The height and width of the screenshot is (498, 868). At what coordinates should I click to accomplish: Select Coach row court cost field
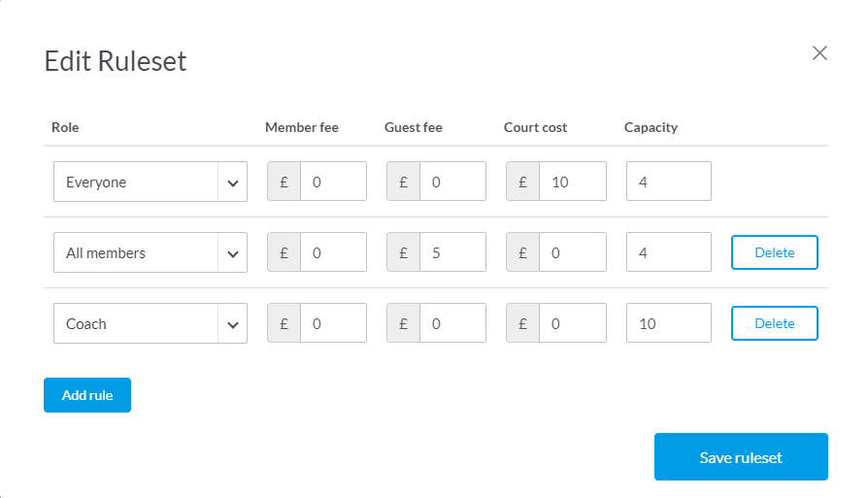click(572, 323)
